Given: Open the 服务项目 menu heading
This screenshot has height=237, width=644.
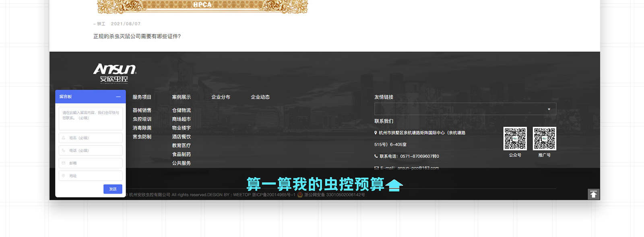Looking at the screenshot, I should point(142,97).
